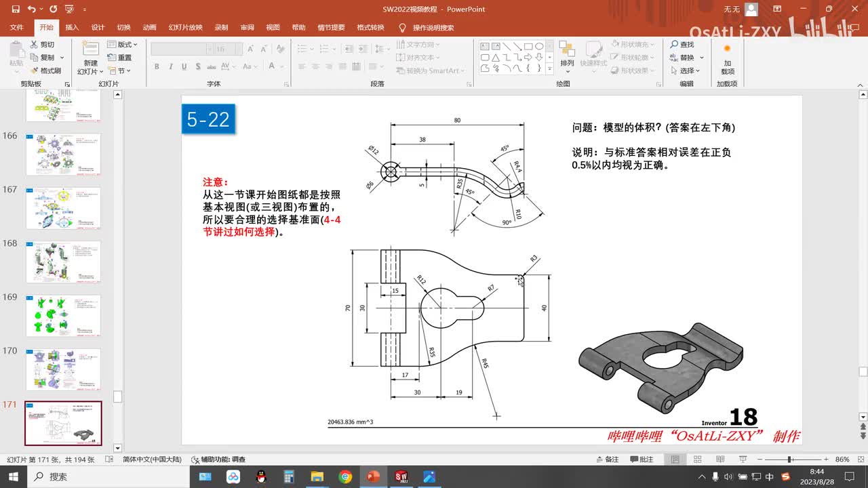Select slide 169 thumbnail
868x488 pixels.
tap(63, 316)
